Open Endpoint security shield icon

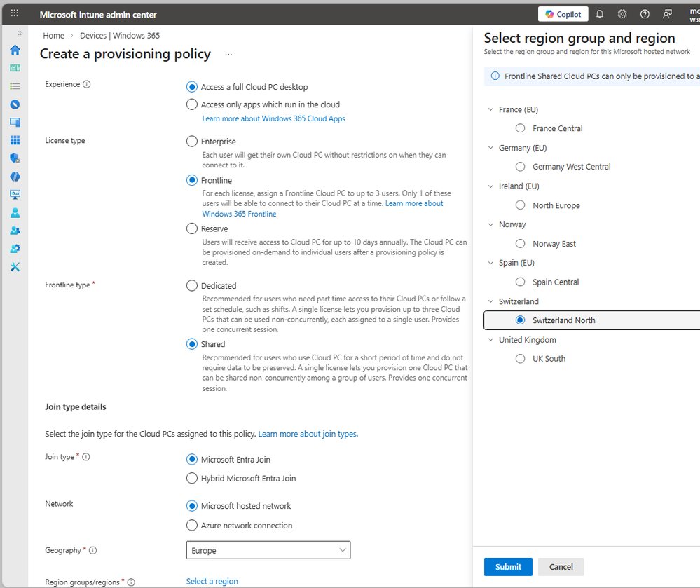(15, 158)
